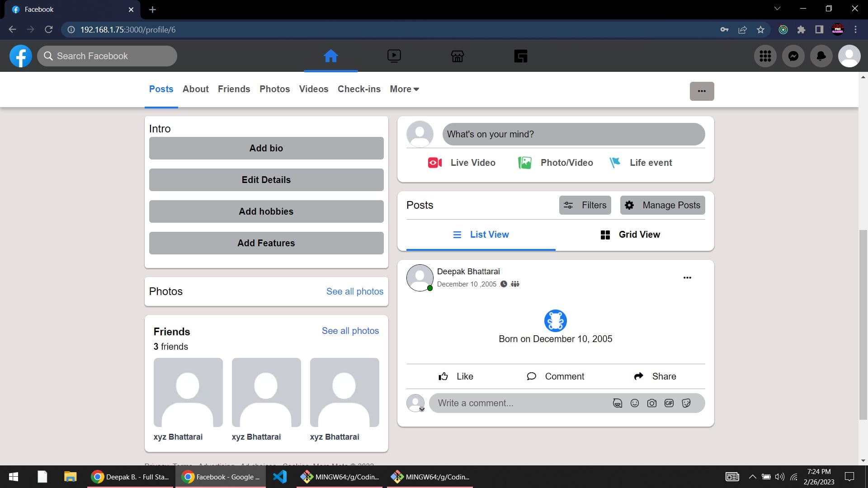
Task: Go to the Home feed icon
Action: [x=330, y=56]
